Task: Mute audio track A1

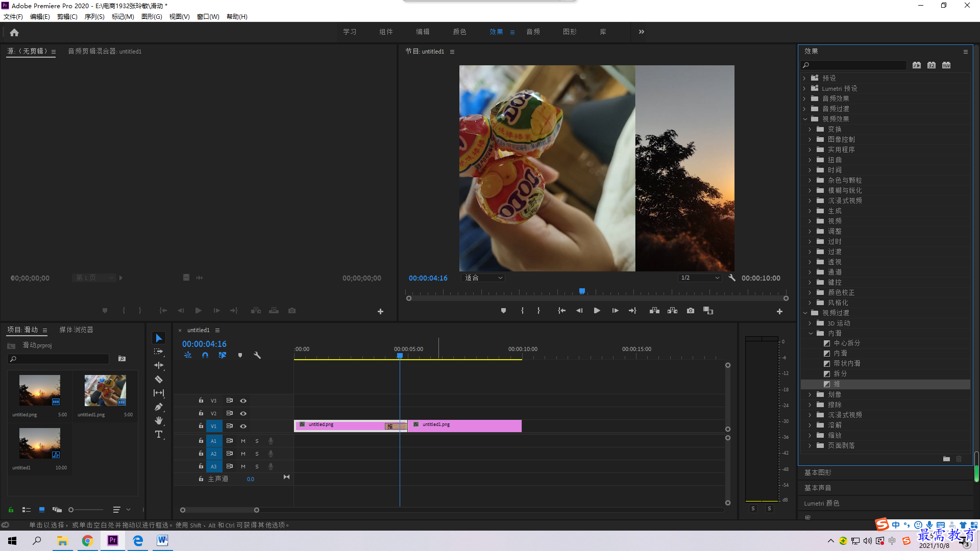Action: (x=243, y=441)
